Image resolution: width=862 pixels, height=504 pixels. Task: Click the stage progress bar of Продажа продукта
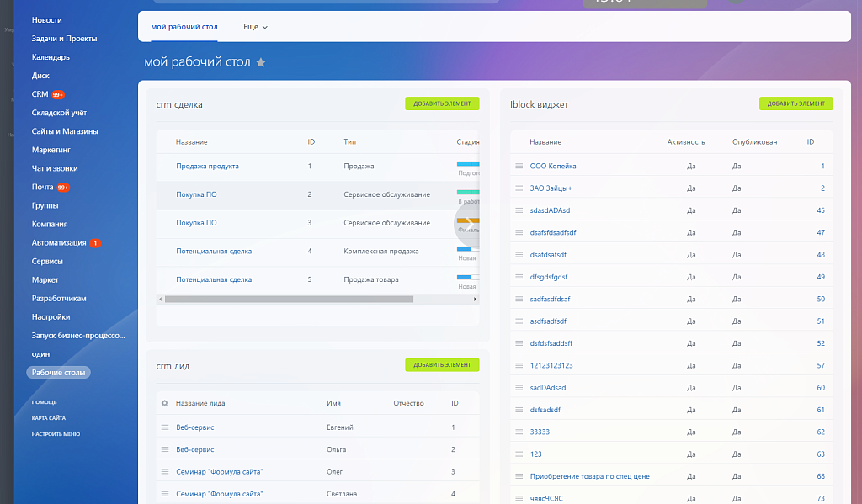coord(467,164)
